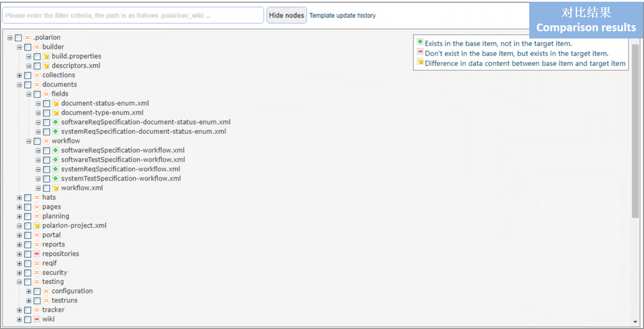Select the hats tree label
644x329 pixels.
point(49,197)
